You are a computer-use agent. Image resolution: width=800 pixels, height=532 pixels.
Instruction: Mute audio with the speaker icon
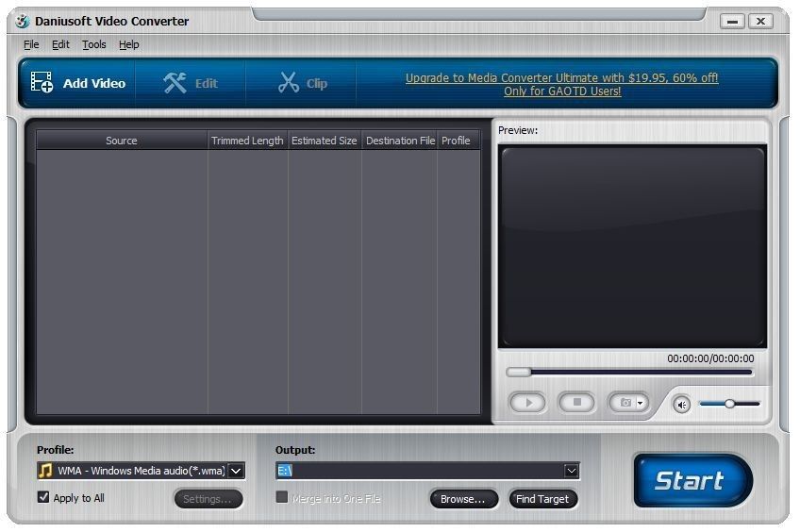pyautogui.click(x=682, y=405)
